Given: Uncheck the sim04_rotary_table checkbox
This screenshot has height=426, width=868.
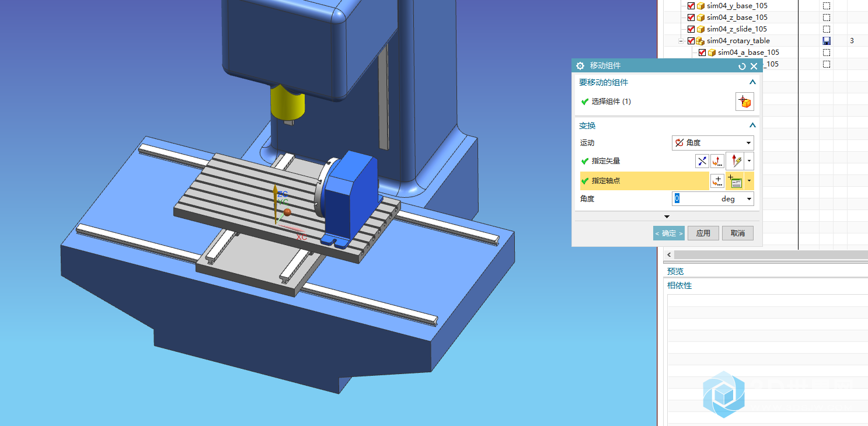Looking at the screenshot, I should (x=691, y=41).
